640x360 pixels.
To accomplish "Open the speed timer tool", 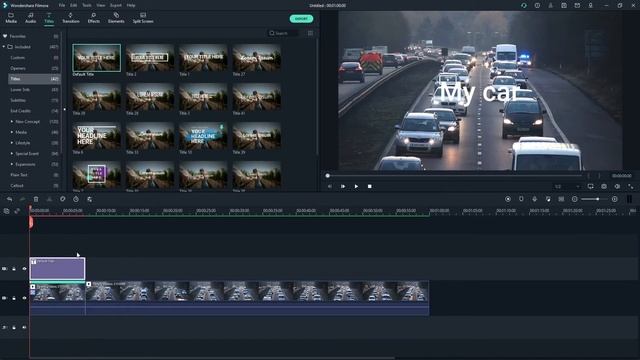I will click(x=76, y=199).
